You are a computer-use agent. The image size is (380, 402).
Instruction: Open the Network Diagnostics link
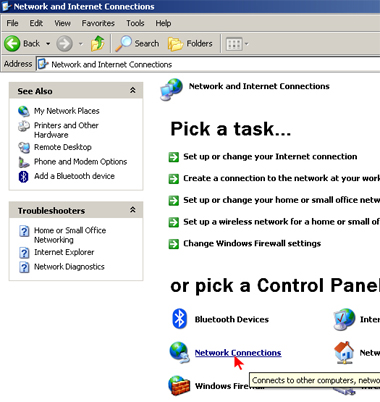click(69, 267)
